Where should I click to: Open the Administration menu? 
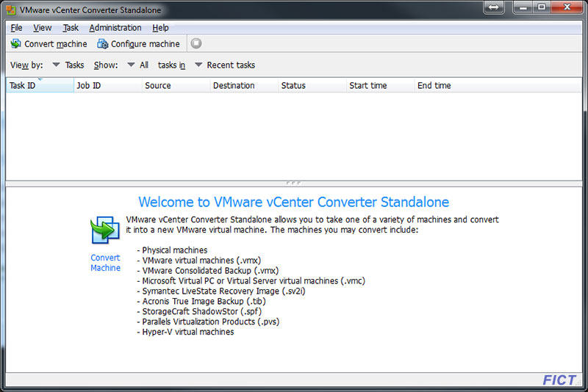pos(115,28)
